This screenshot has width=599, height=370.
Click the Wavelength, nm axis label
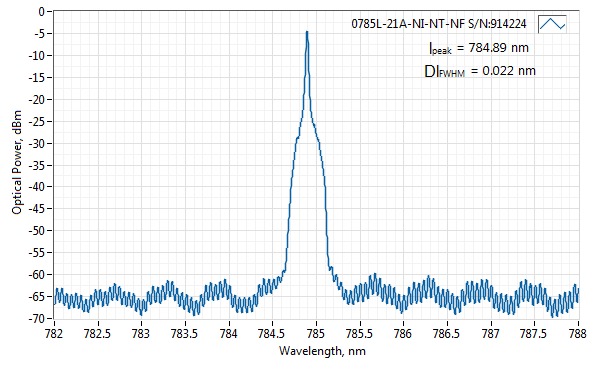pyautogui.click(x=322, y=351)
